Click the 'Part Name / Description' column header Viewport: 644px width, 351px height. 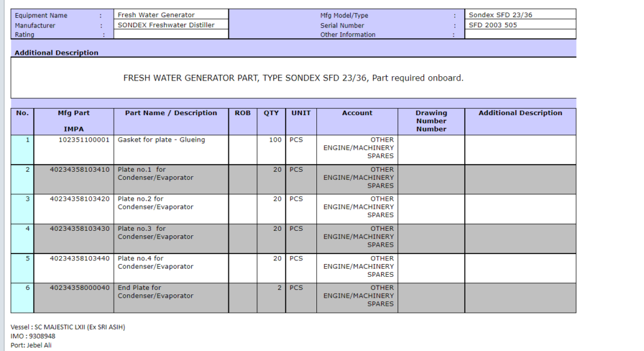click(x=171, y=113)
